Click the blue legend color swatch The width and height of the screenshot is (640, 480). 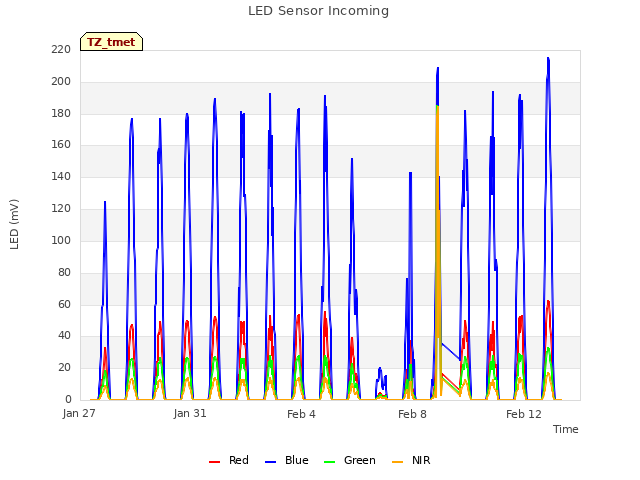271,462
